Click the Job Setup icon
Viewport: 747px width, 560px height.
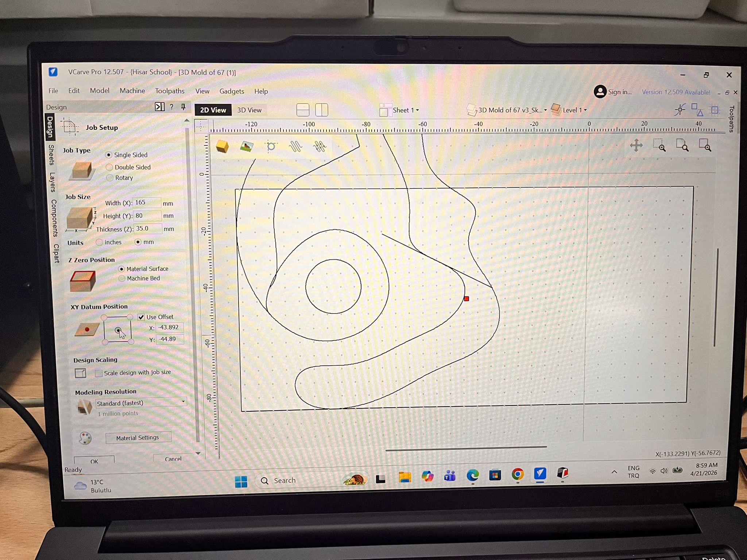tap(69, 127)
